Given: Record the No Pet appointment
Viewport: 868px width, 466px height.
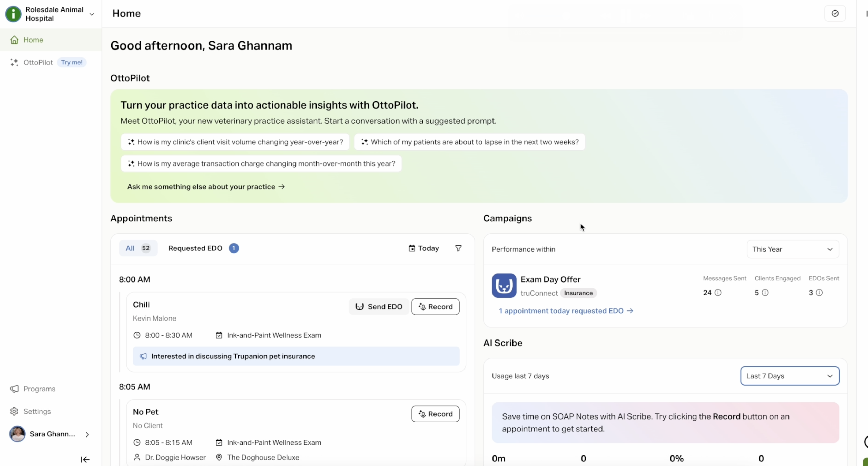Looking at the screenshot, I should (x=435, y=414).
